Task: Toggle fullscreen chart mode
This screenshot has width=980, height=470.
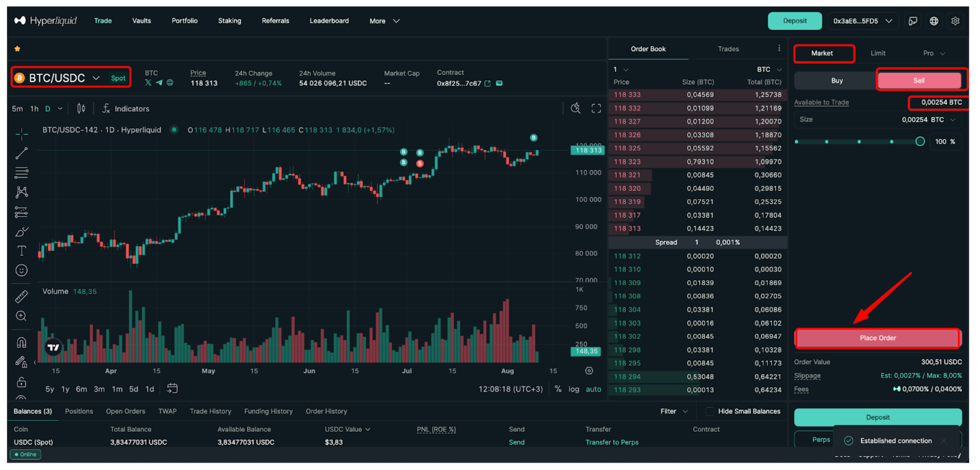Action: [x=596, y=109]
